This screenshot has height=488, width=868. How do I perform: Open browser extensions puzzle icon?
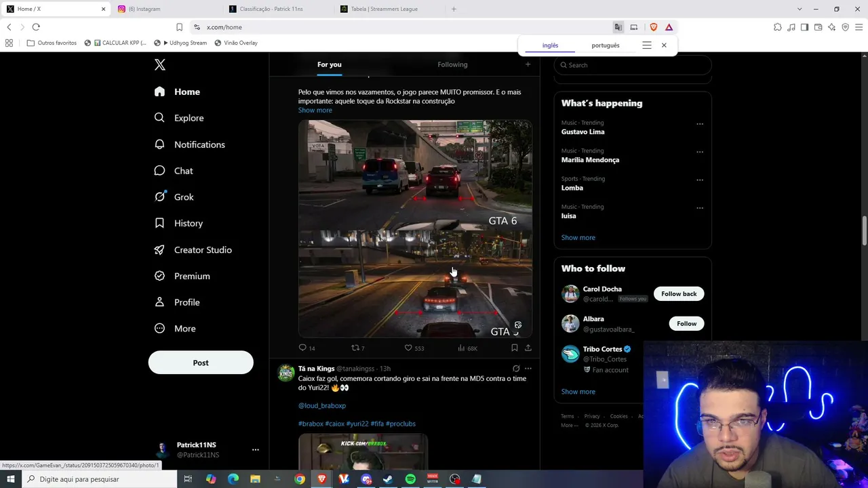(778, 27)
